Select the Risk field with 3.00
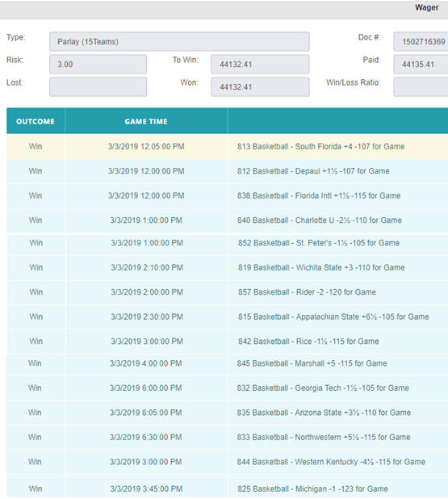The image size is (448, 499). tap(98, 65)
